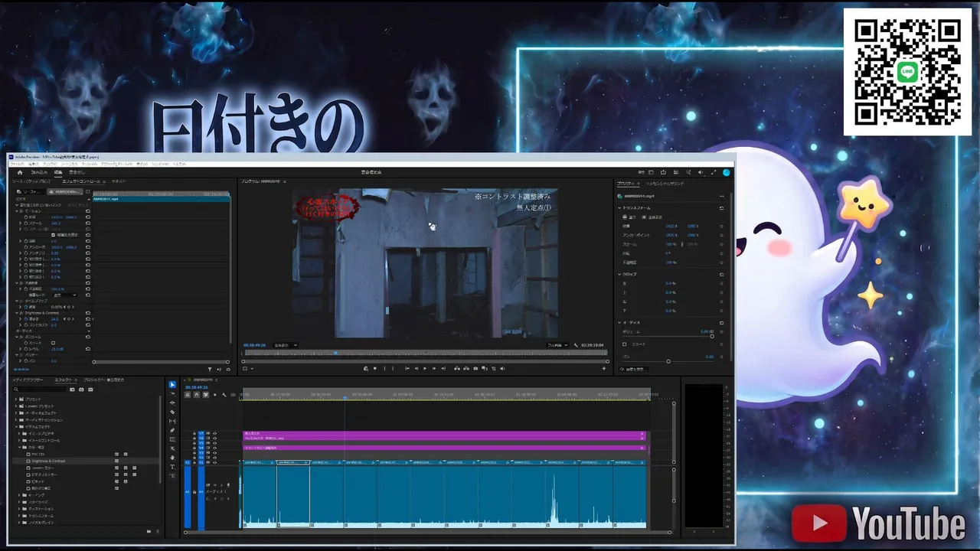Step forward one frame in program monitor
The image size is (980, 551).
[x=434, y=368]
